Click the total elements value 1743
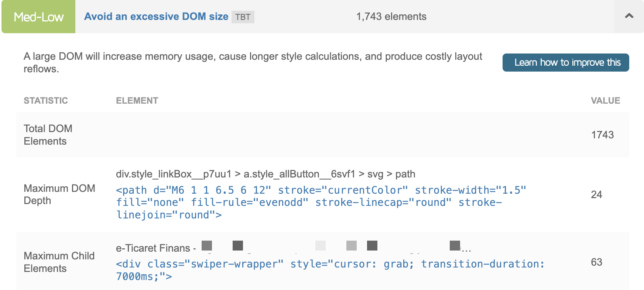The height and width of the screenshot is (290, 644). 602,135
